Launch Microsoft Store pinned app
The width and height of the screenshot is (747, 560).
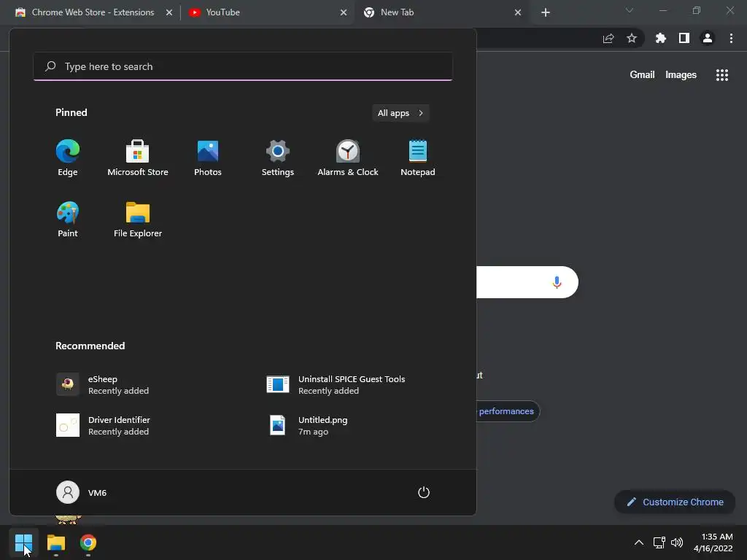point(138,158)
